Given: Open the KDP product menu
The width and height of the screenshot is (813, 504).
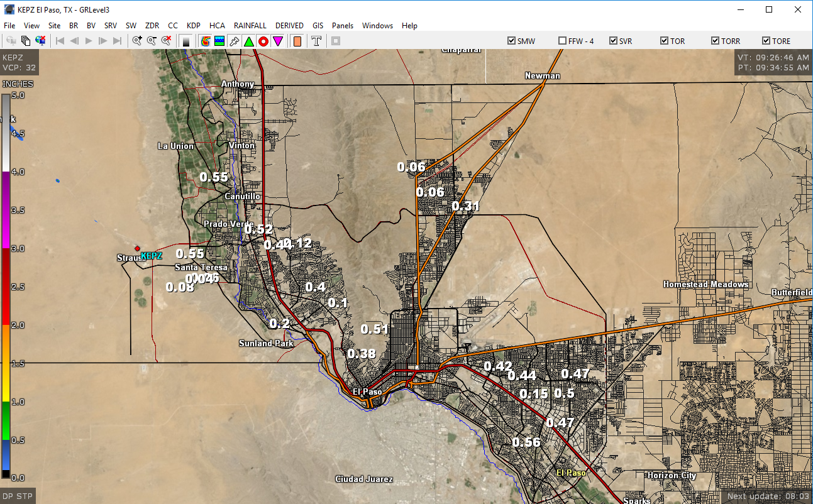Looking at the screenshot, I should click(194, 26).
